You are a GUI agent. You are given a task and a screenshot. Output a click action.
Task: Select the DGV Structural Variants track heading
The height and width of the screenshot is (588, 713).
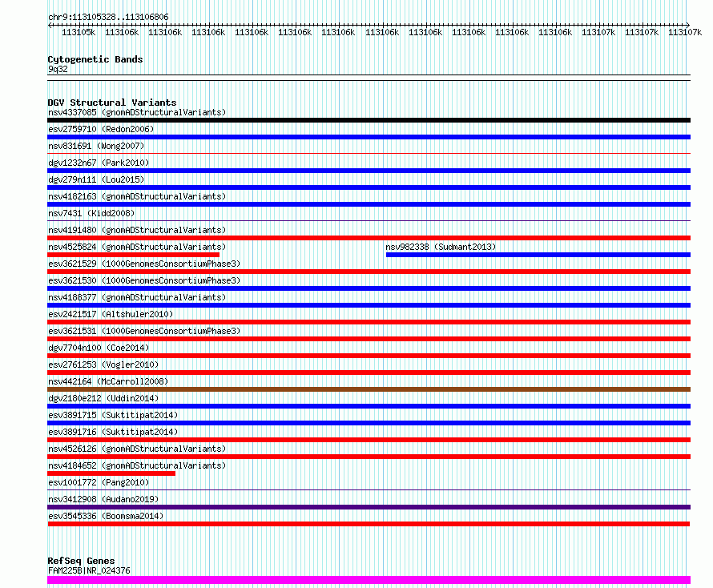(112, 103)
